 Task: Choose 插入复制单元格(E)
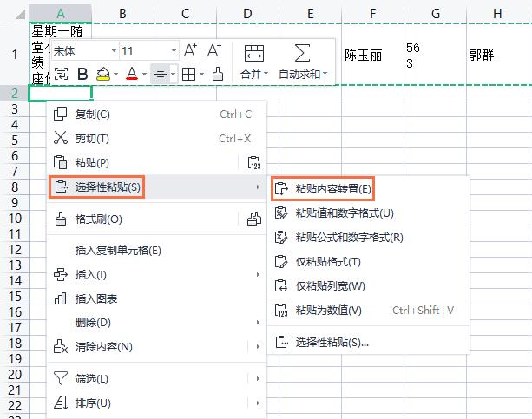(156, 251)
